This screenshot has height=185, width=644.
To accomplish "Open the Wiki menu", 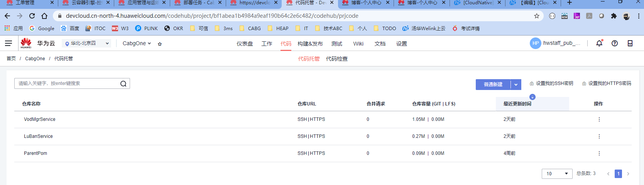I will (358, 44).
